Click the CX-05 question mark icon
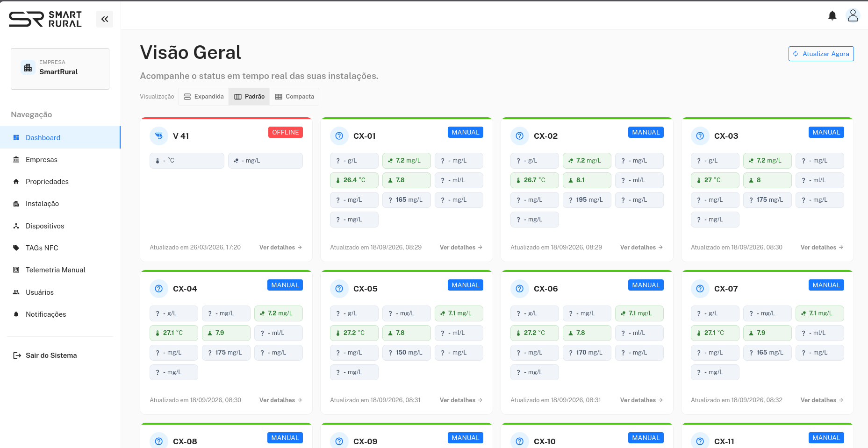 [x=339, y=289]
